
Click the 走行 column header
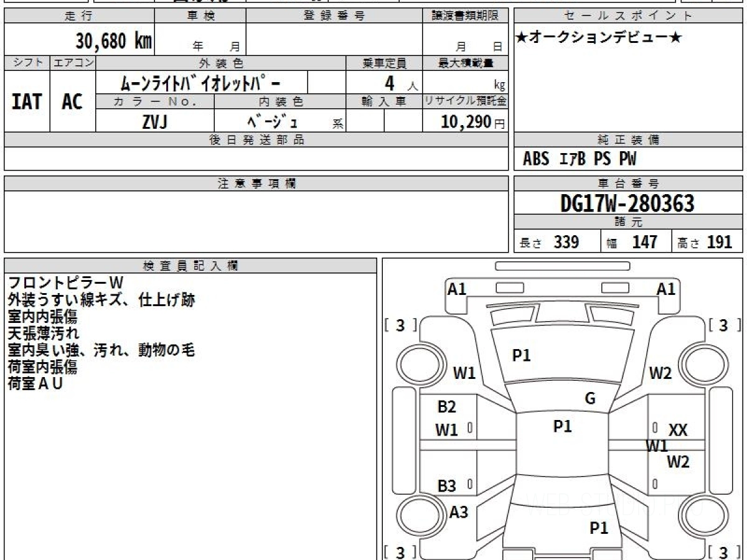click(x=78, y=16)
